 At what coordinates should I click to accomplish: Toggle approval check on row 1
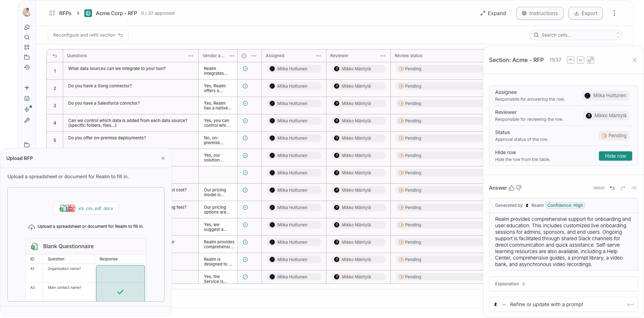click(x=245, y=69)
